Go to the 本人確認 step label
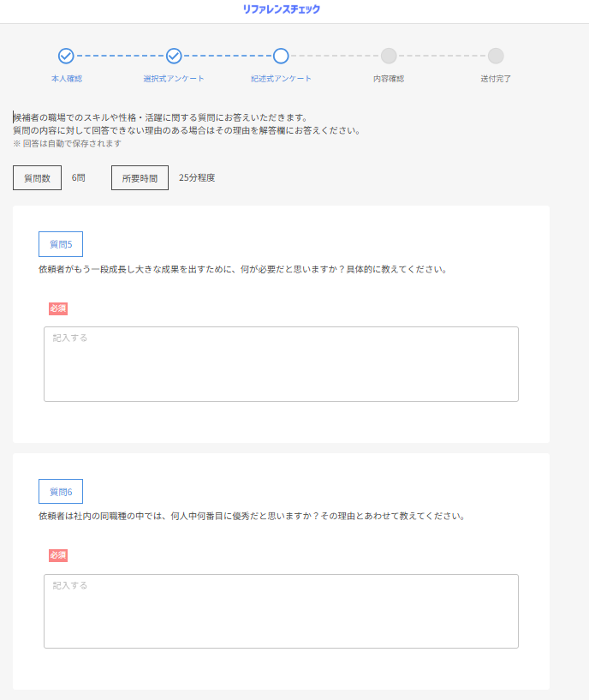Viewport: 589px width, 700px height. tap(66, 79)
